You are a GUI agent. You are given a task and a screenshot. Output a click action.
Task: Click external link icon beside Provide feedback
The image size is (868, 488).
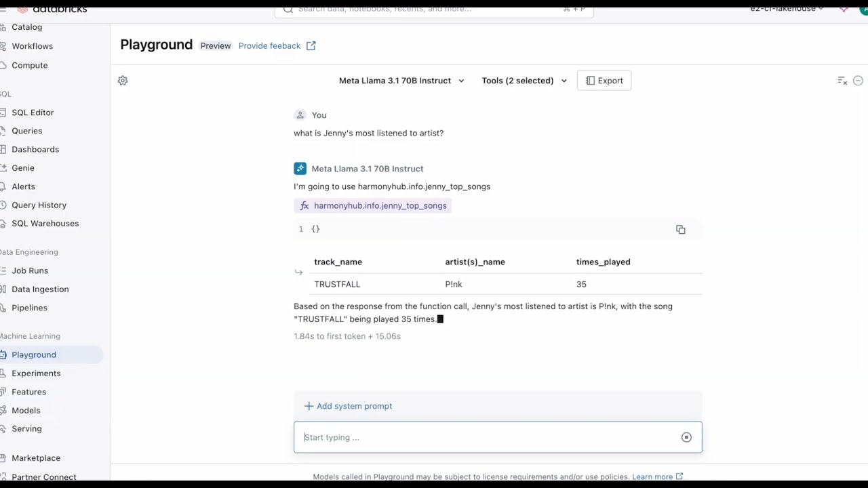(x=311, y=46)
